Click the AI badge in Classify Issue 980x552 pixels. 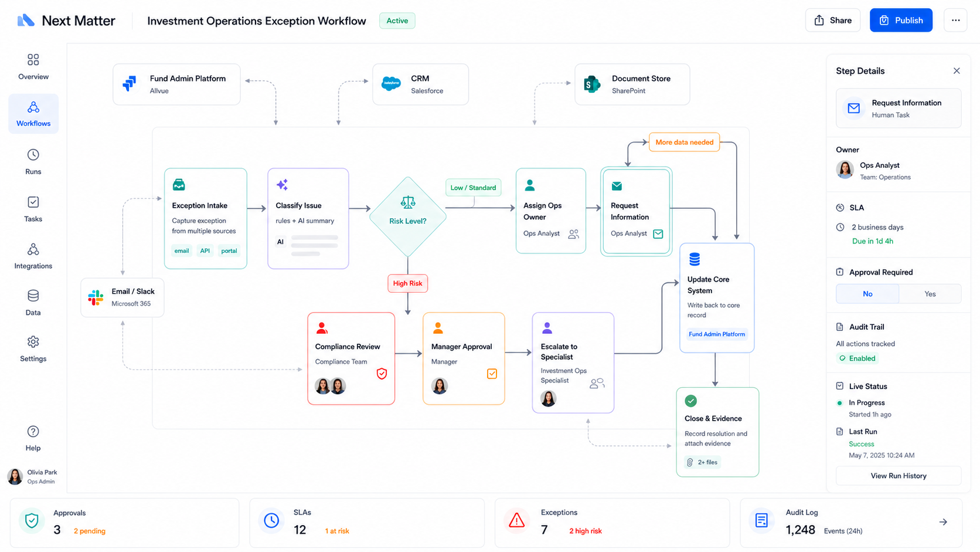[x=280, y=242]
